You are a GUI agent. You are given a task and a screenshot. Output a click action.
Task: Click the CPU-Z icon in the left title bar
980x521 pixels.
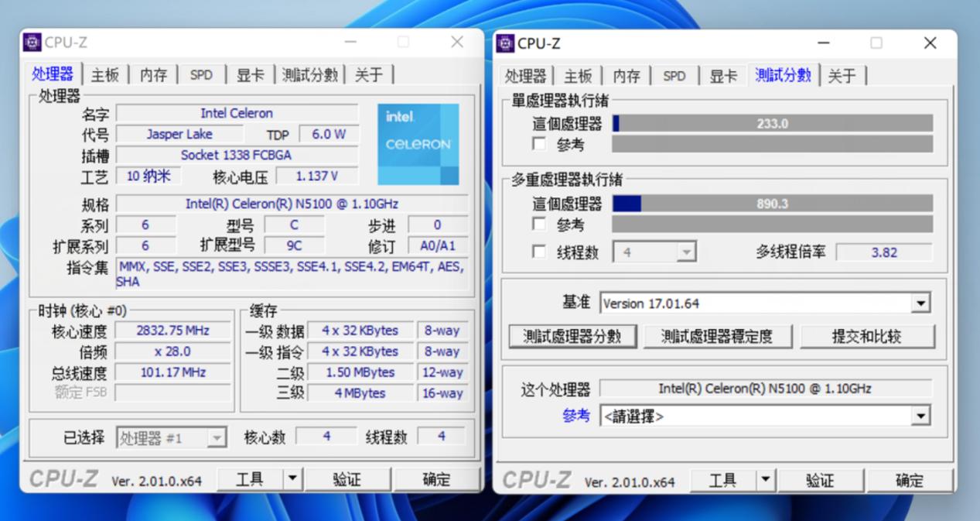[32, 40]
